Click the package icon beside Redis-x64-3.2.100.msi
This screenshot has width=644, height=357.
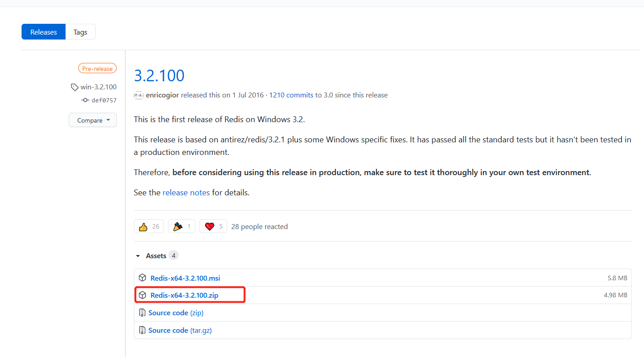142,278
